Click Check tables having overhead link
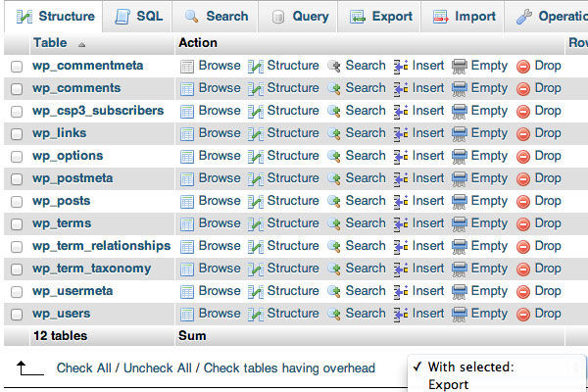Screen dimensions: 588x392 [289, 368]
